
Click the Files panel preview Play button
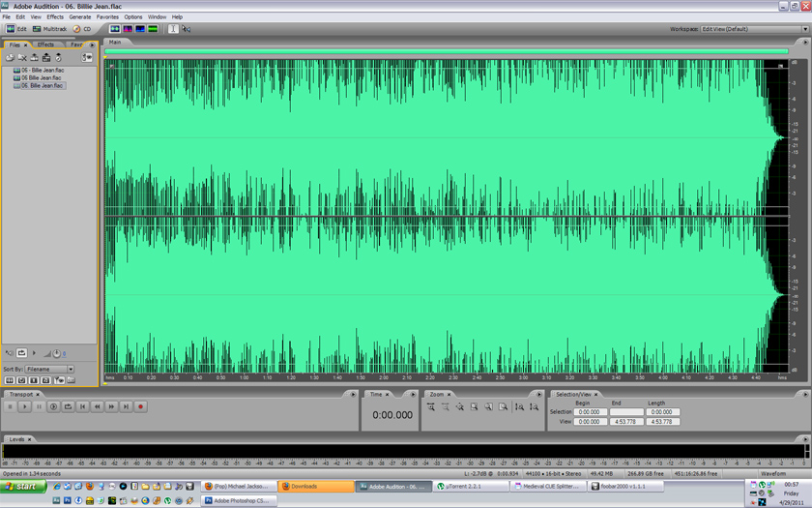(x=34, y=353)
